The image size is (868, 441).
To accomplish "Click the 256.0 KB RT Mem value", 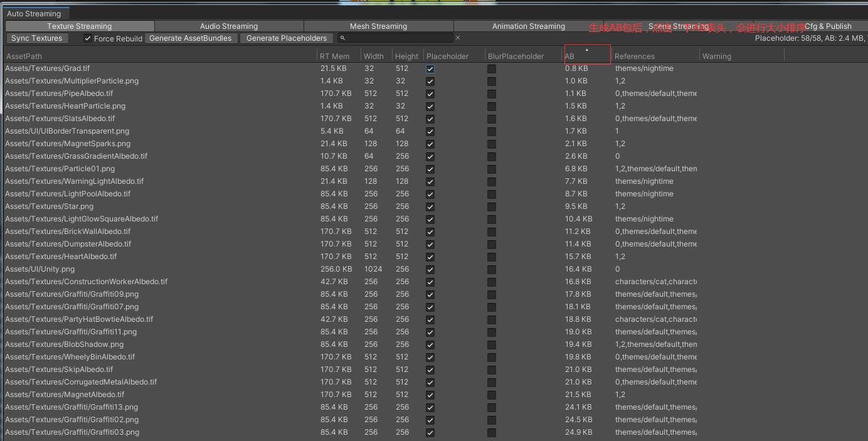I will click(x=336, y=269).
